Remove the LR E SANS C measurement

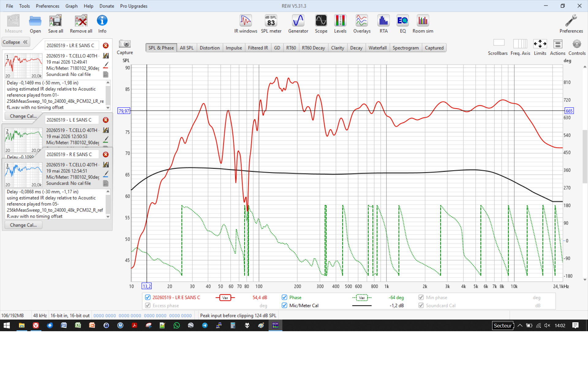[x=106, y=45]
